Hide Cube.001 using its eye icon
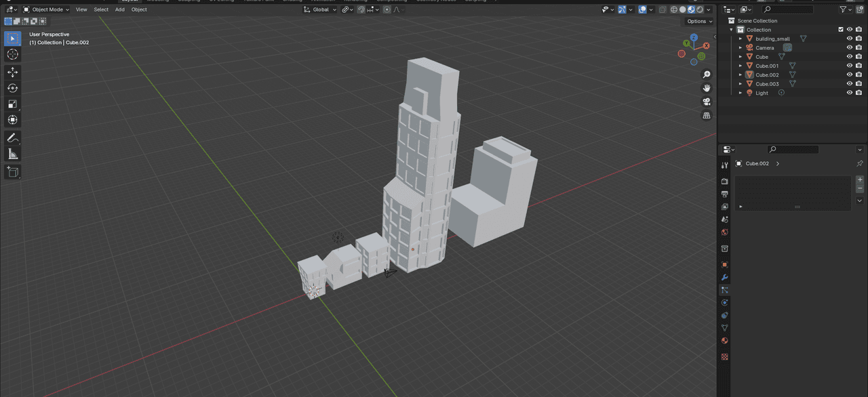Screen dimensions: 868x397 click(849, 66)
